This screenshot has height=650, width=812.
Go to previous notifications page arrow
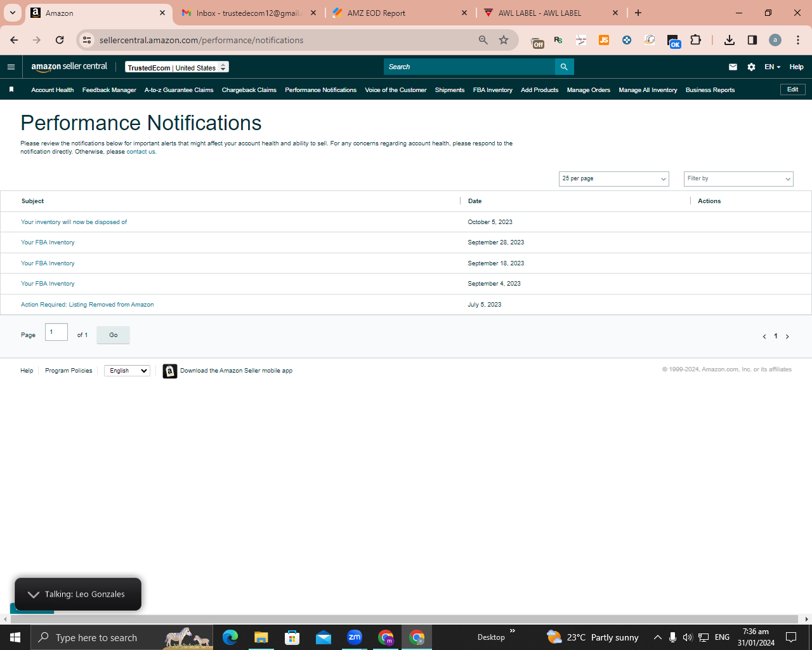[x=764, y=336]
